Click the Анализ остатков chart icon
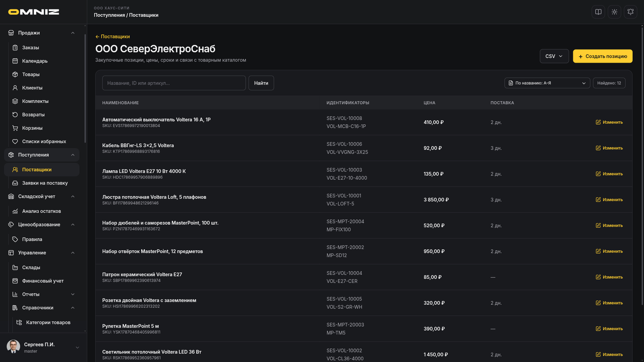This screenshot has width=644, height=362. (x=15, y=211)
